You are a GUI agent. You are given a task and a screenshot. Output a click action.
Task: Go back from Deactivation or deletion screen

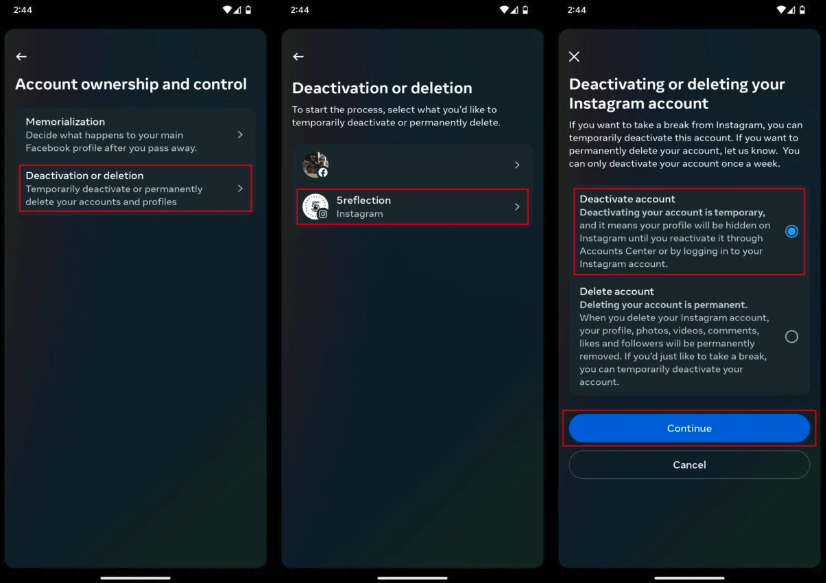click(x=298, y=56)
